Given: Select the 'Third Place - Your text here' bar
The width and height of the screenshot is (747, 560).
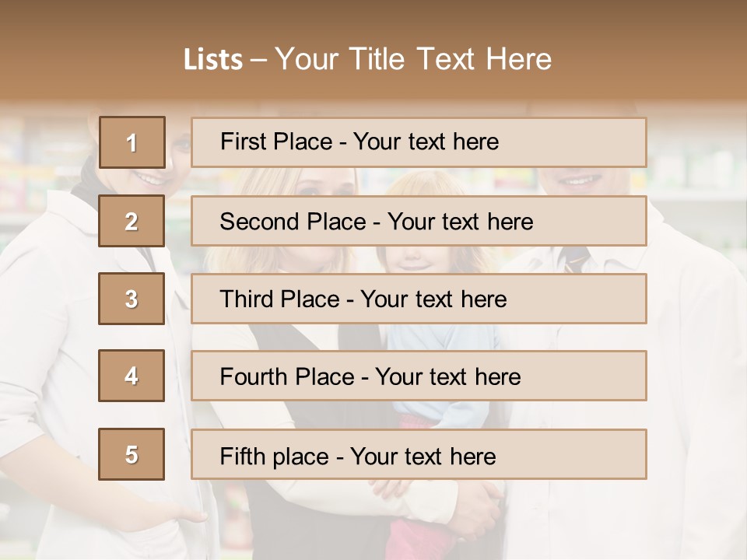Looking at the screenshot, I should coord(419,299).
